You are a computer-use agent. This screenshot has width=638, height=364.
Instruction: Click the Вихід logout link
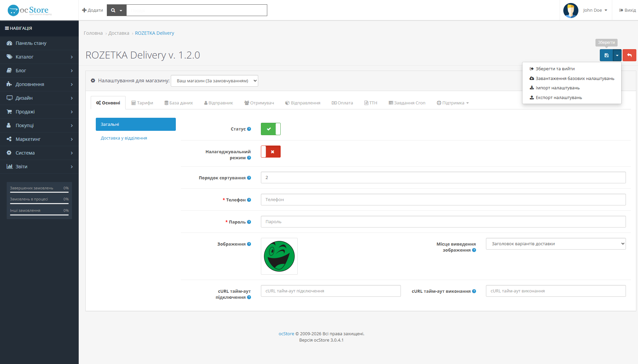tap(627, 10)
